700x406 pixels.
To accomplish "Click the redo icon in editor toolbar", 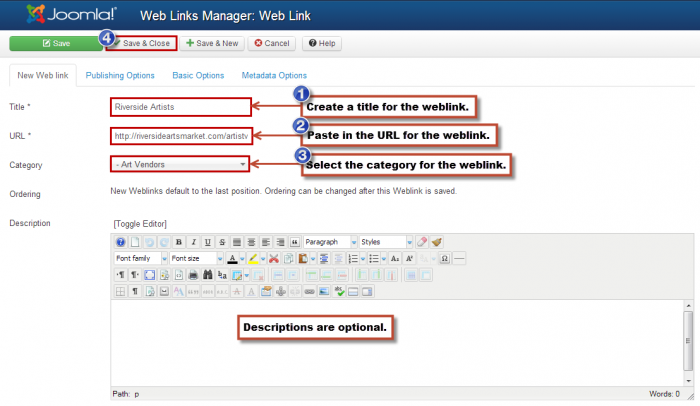I will point(164,242).
